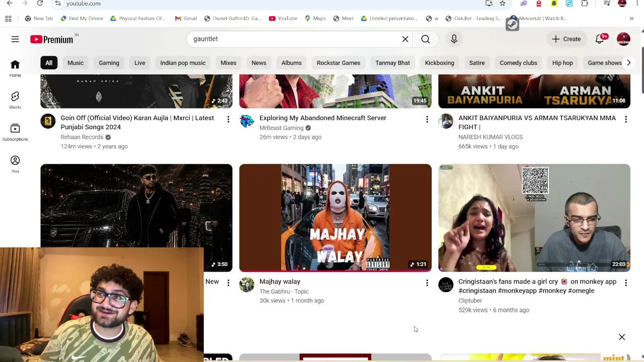Image resolution: width=644 pixels, height=362 pixels.
Task: Dismiss with the X near bottom right
Action: (622, 337)
